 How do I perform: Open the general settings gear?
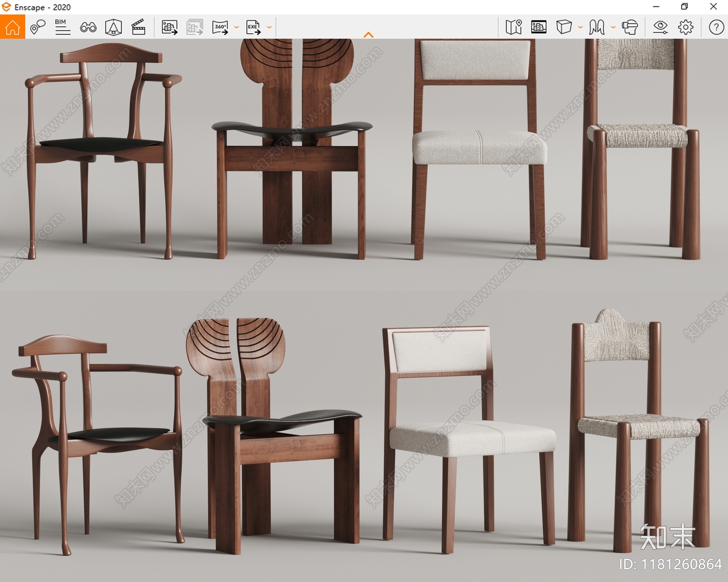[686, 27]
